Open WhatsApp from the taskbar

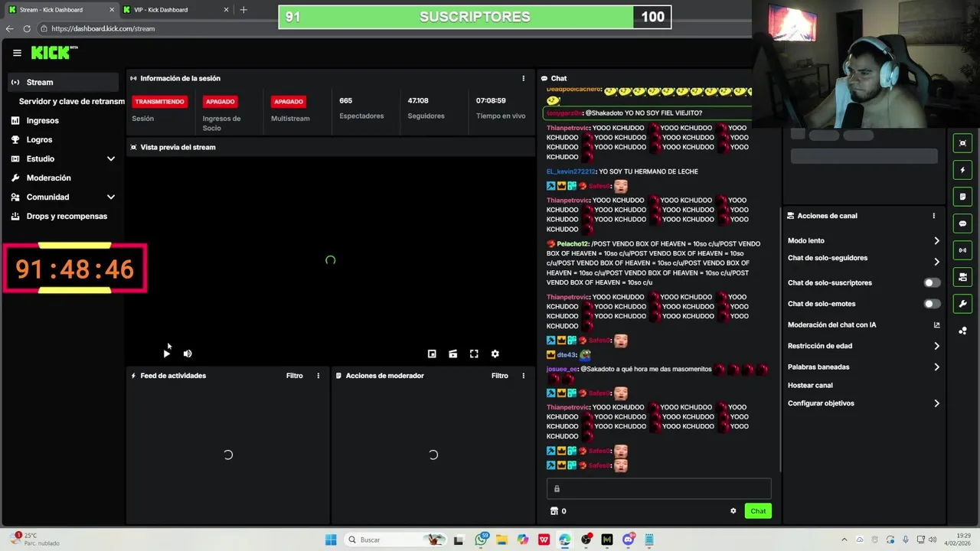482,540
